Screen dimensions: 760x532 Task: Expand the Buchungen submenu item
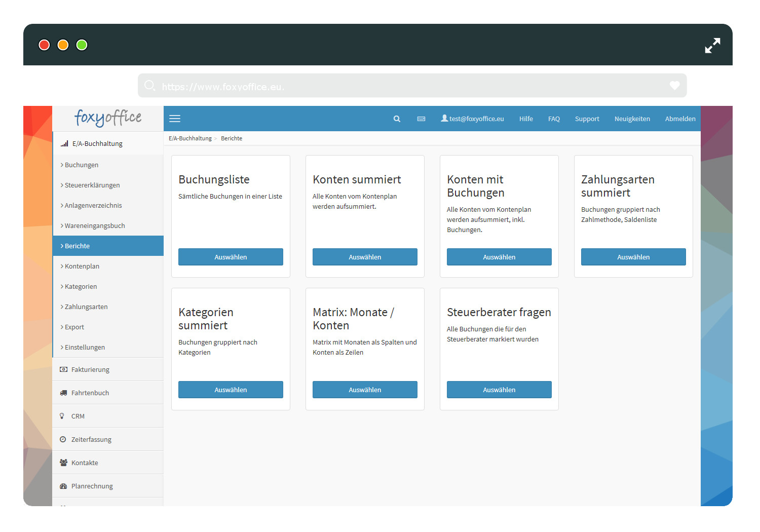click(x=81, y=165)
